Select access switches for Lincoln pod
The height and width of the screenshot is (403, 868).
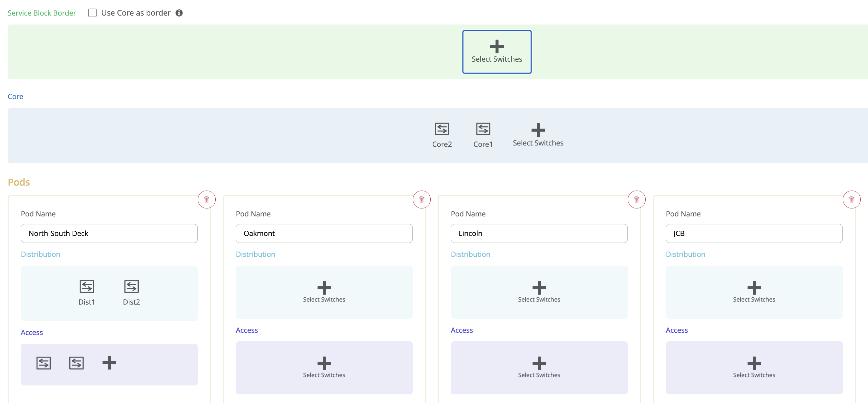[539, 367]
